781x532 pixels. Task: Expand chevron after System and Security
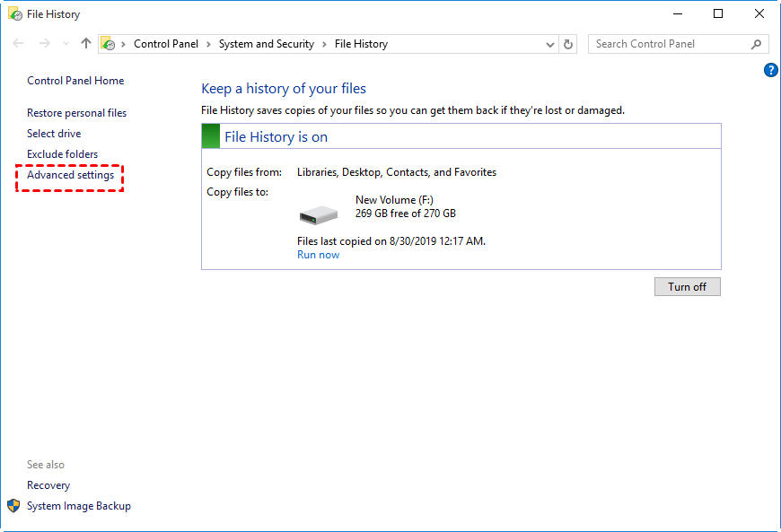(324, 44)
